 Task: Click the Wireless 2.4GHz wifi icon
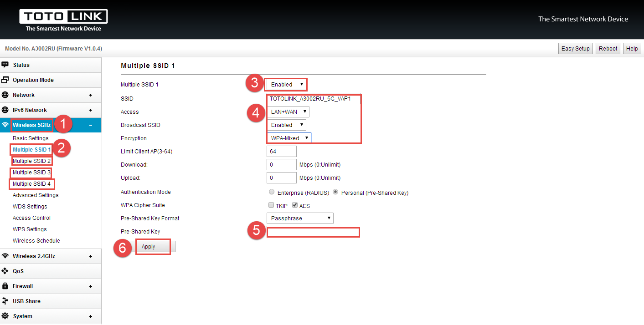click(x=5, y=256)
